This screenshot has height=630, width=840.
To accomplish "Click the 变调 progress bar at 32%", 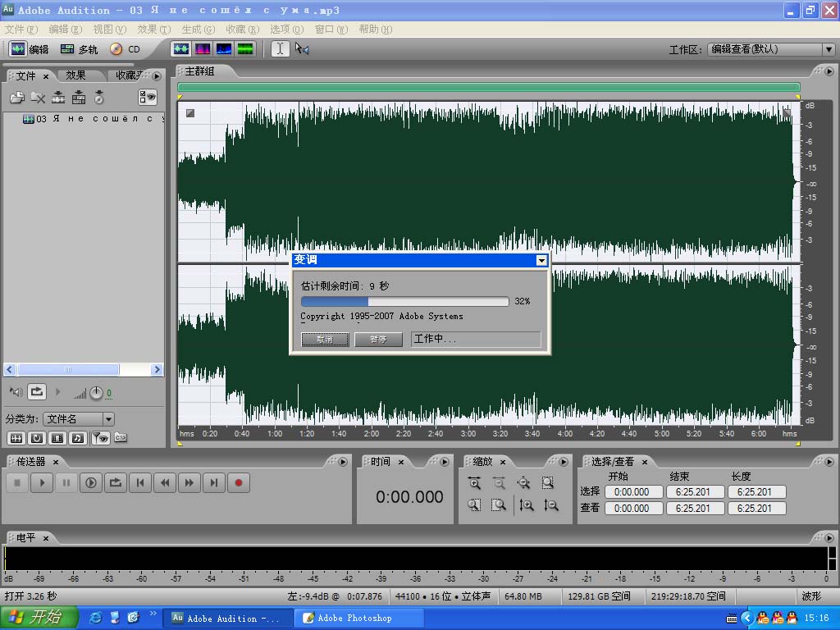I will (x=405, y=302).
